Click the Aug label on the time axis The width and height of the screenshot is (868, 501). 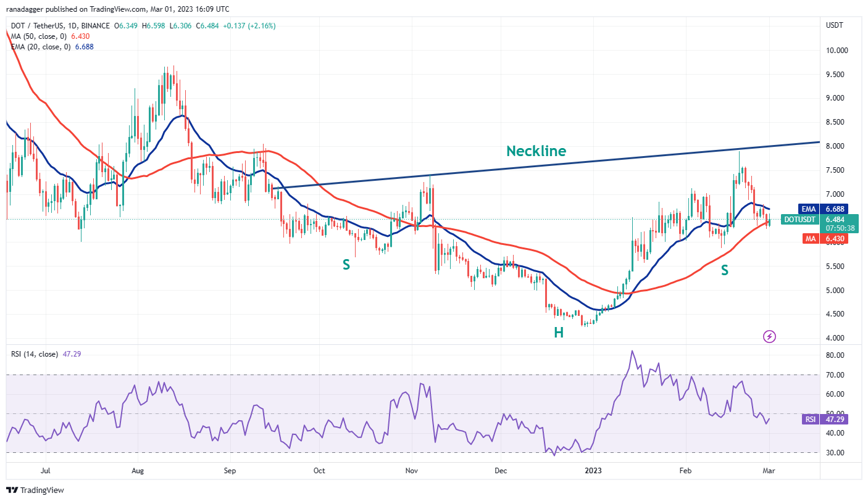point(138,470)
